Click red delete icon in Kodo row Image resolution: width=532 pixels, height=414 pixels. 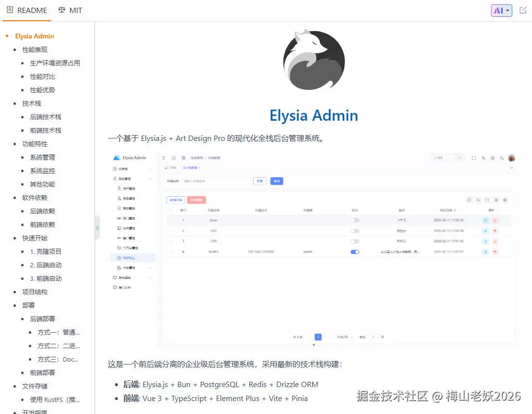coord(494,220)
